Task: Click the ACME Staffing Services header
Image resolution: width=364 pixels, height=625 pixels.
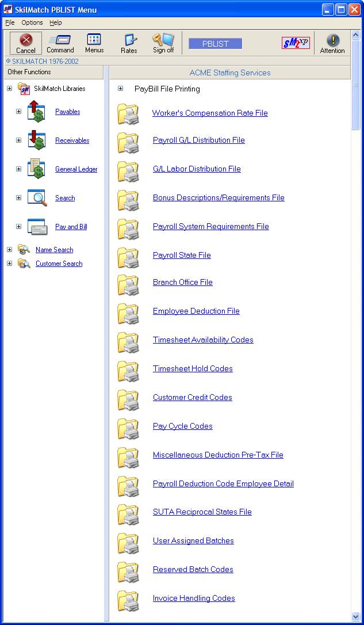Action: (x=230, y=73)
